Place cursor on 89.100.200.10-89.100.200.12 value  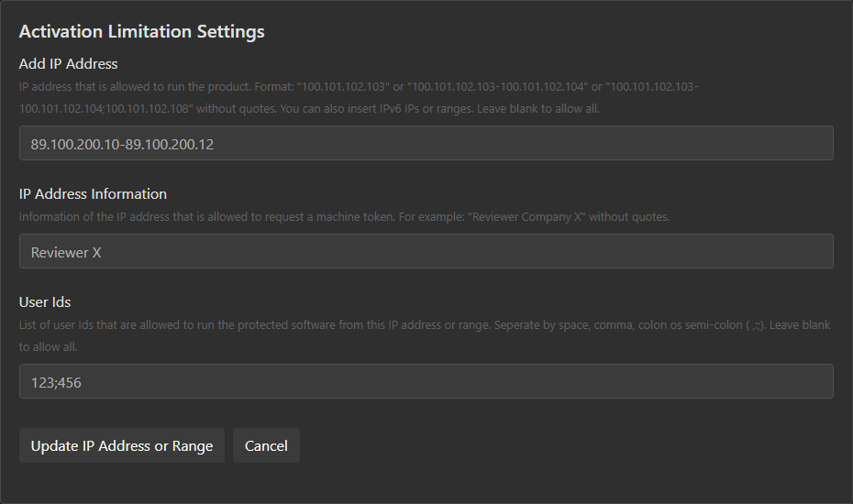[122, 144]
